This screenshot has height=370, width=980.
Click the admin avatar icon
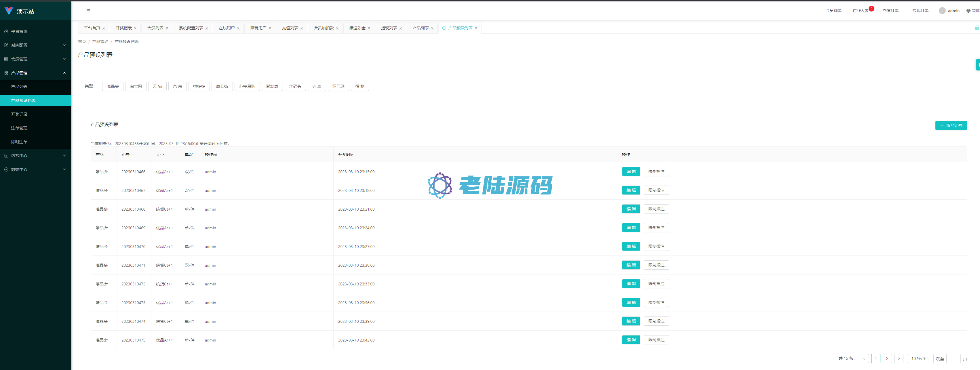pos(942,11)
